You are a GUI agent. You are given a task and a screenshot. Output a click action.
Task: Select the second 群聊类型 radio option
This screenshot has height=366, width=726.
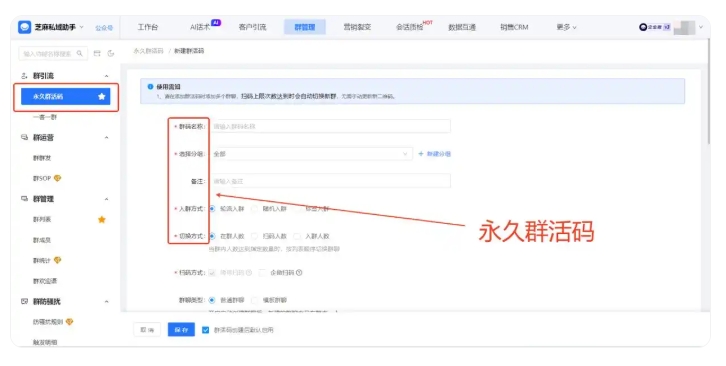click(255, 300)
